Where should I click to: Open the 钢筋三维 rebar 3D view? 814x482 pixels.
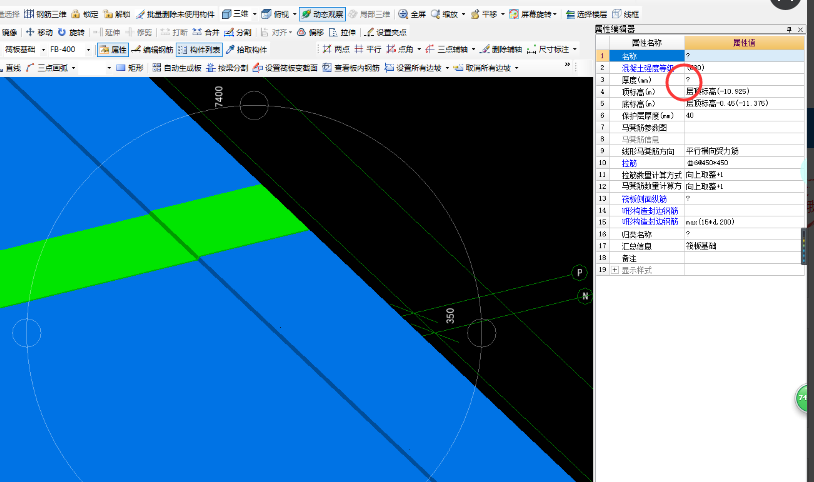[46, 14]
